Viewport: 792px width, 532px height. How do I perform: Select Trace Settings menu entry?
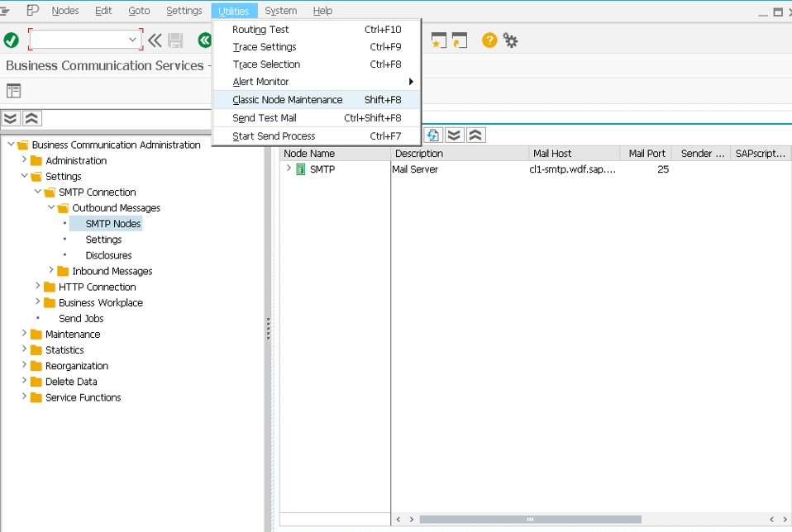coord(317,47)
